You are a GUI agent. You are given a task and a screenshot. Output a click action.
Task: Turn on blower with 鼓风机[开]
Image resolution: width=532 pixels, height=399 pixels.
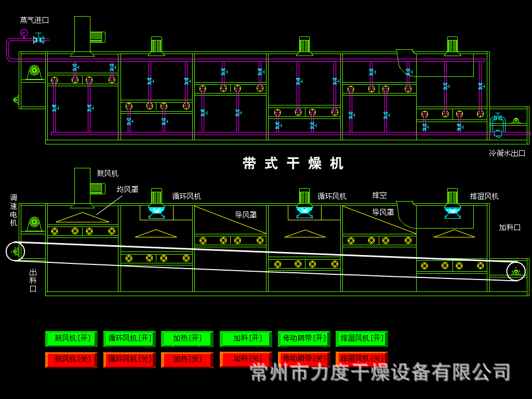[71, 339]
